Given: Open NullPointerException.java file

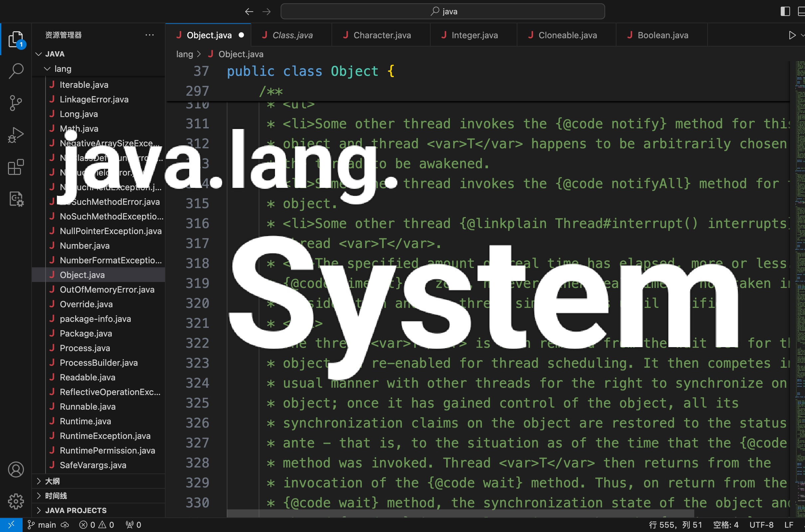Looking at the screenshot, I should tap(98, 231).
